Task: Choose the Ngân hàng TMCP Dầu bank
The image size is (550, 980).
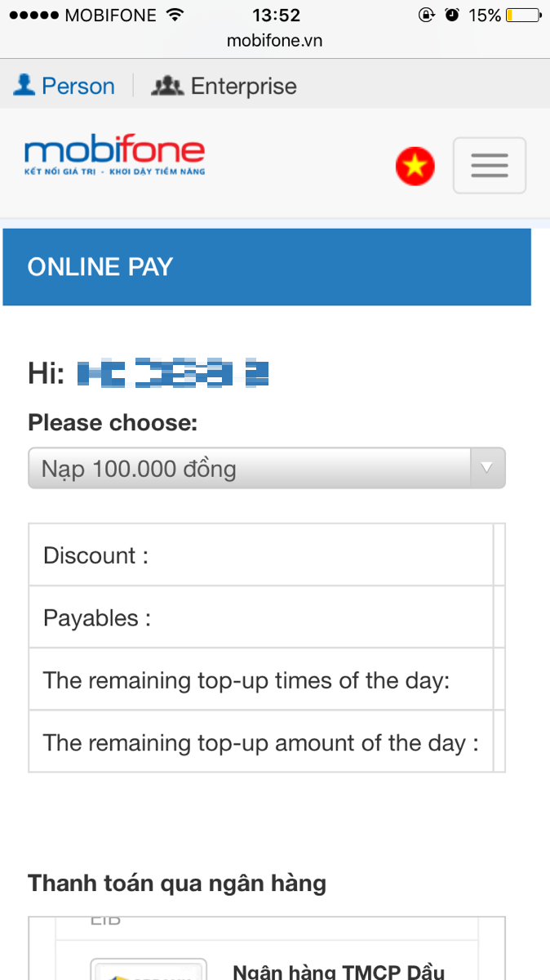Action: coord(338,970)
